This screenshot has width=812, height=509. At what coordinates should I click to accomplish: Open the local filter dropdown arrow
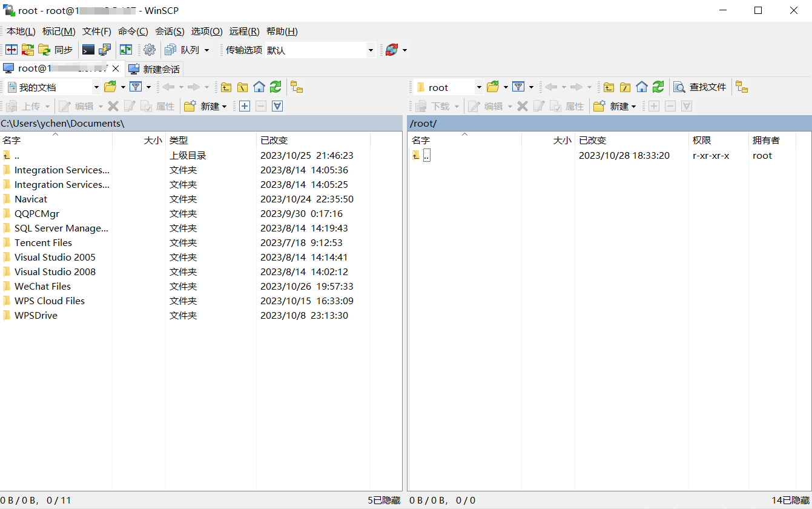(x=148, y=87)
